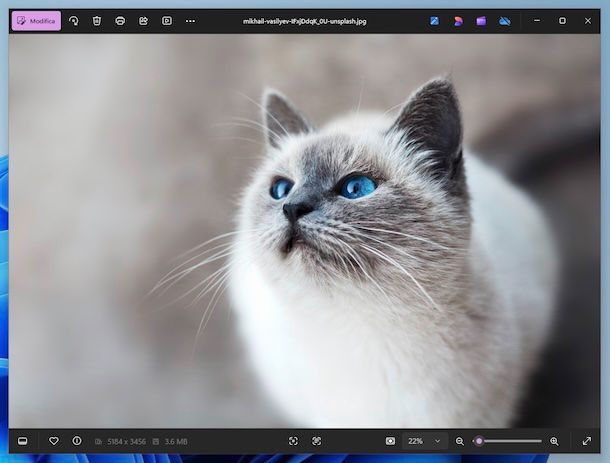Mark the photo as favorite with heart

pyautogui.click(x=54, y=441)
